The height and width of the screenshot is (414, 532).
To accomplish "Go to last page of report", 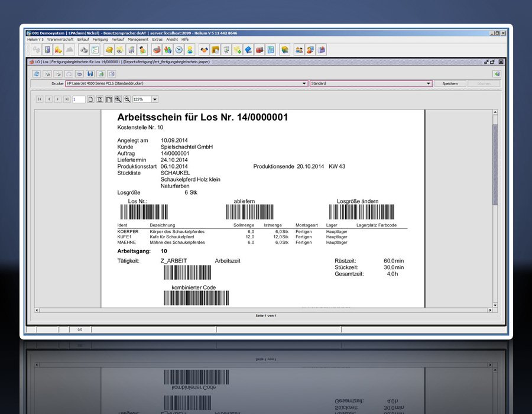I will [67, 99].
